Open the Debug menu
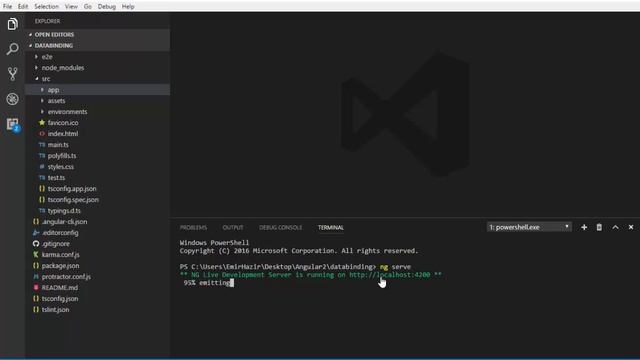640x360 pixels. 107,7
